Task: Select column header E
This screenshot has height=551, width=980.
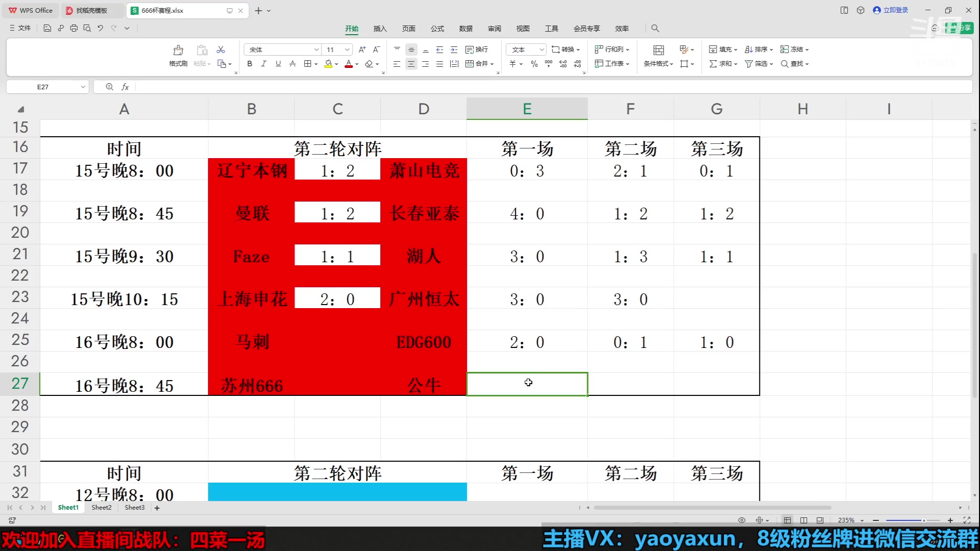Action: click(x=527, y=109)
